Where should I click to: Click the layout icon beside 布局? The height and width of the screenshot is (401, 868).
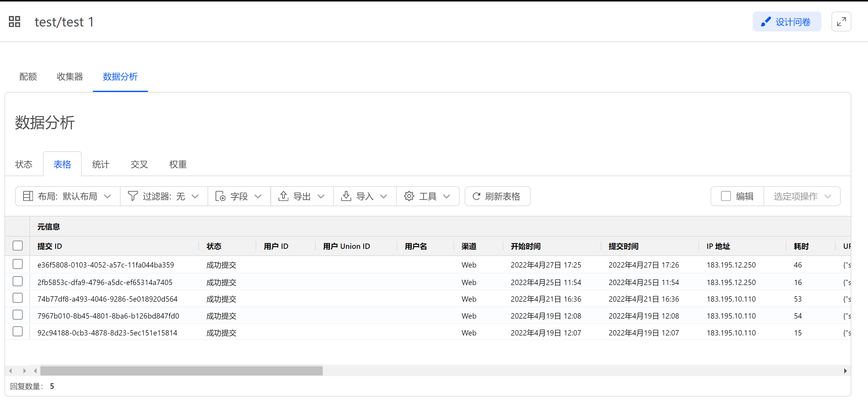pyautogui.click(x=28, y=196)
